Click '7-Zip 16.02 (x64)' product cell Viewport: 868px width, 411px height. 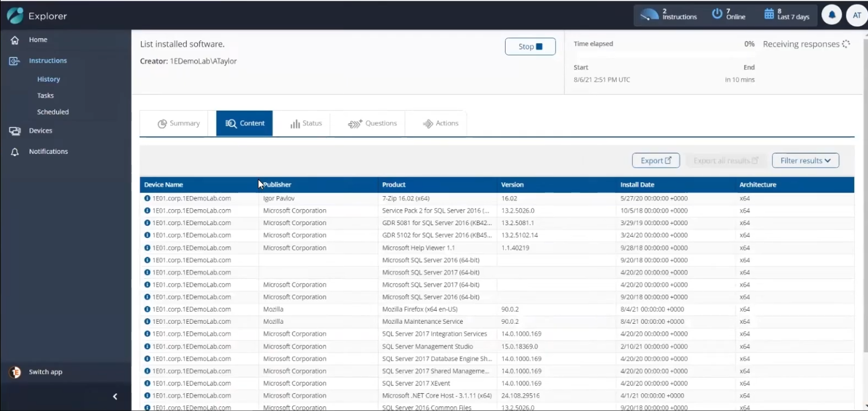pos(406,198)
